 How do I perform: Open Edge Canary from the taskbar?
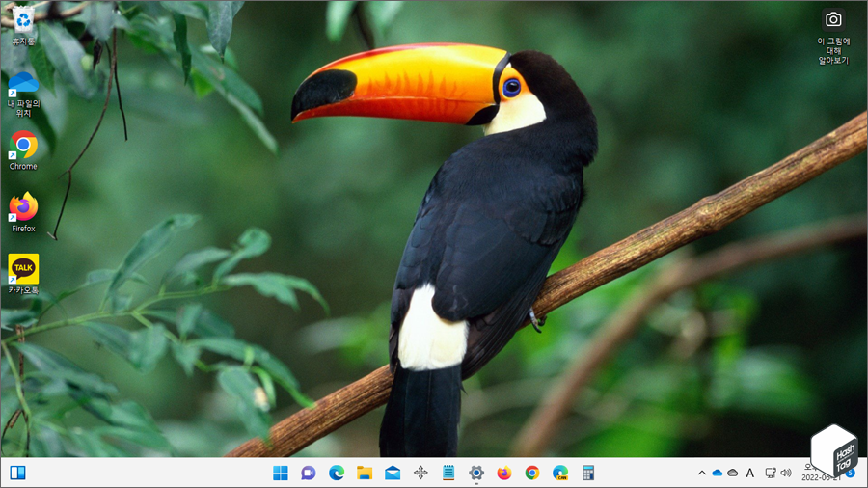pyautogui.click(x=560, y=474)
